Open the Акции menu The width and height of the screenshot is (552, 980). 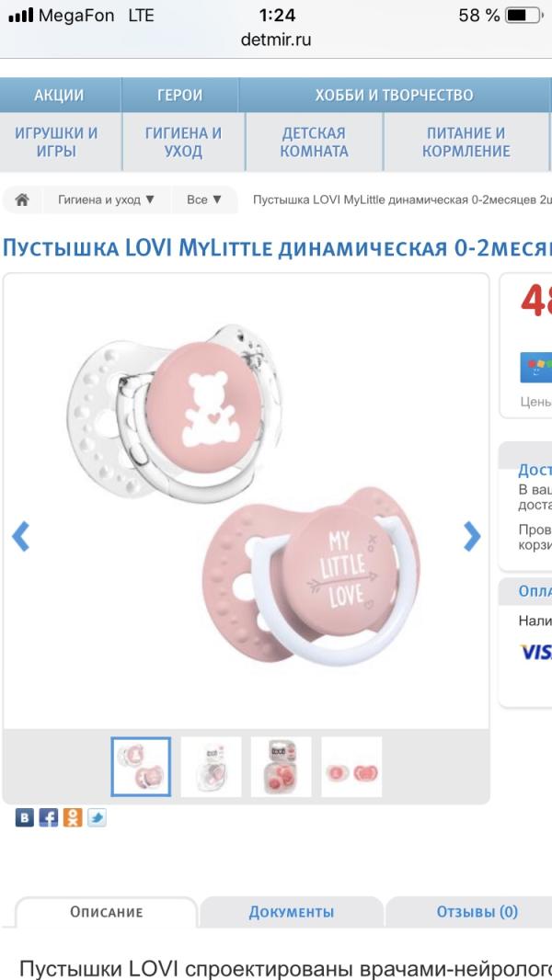click(60, 95)
